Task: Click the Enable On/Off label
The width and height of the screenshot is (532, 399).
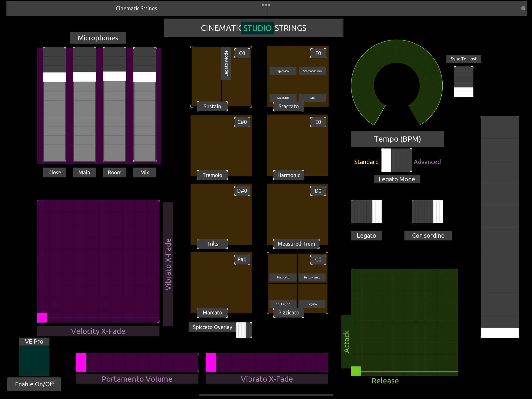Action: [34, 384]
